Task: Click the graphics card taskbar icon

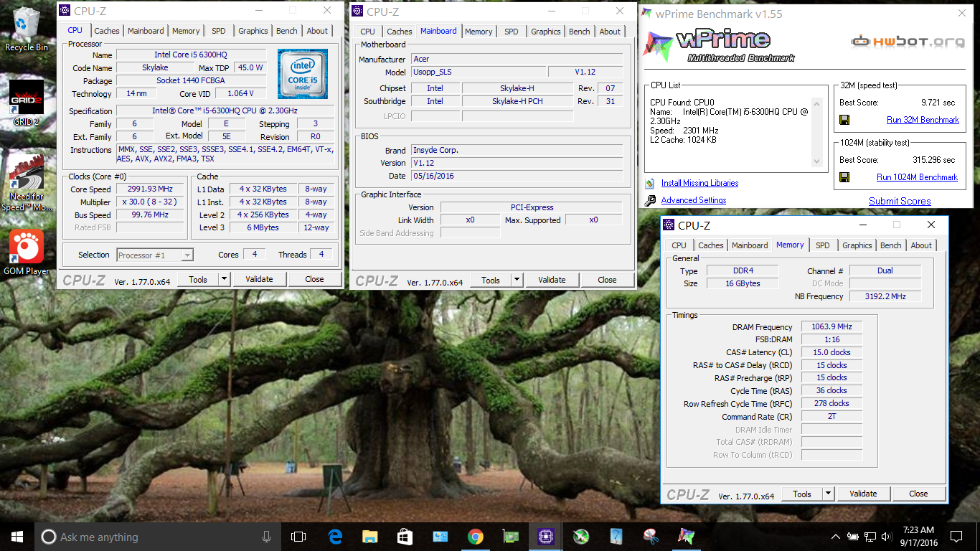Action: click(x=510, y=537)
